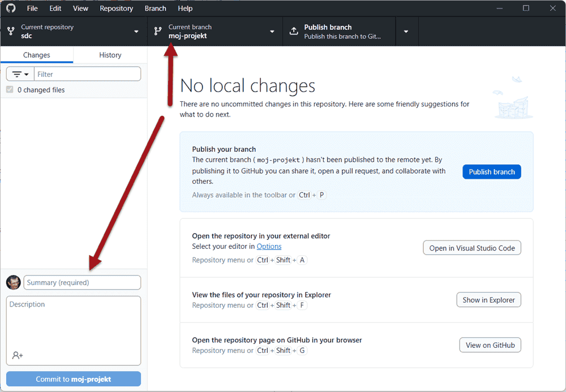This screenshot has width=566, height=392.
Task: Click the current repository icon
Action: [11, 31]
